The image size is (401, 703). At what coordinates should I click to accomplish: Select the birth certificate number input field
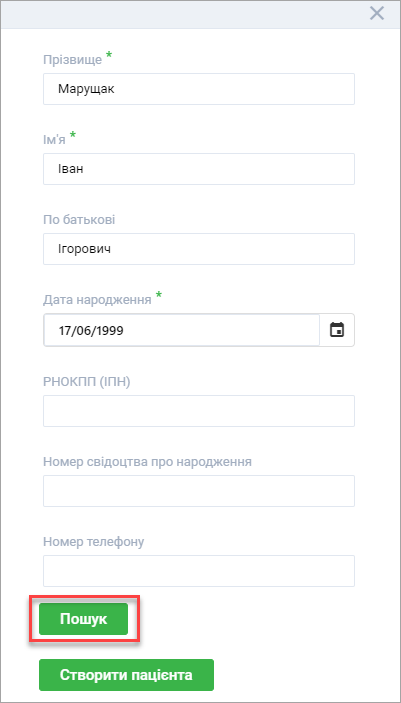[x=199, y=491]
